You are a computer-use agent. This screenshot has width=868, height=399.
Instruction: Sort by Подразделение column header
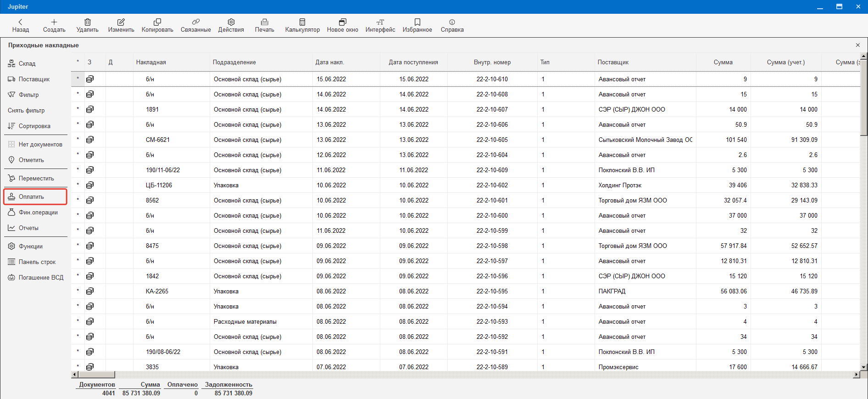[234, 62]
